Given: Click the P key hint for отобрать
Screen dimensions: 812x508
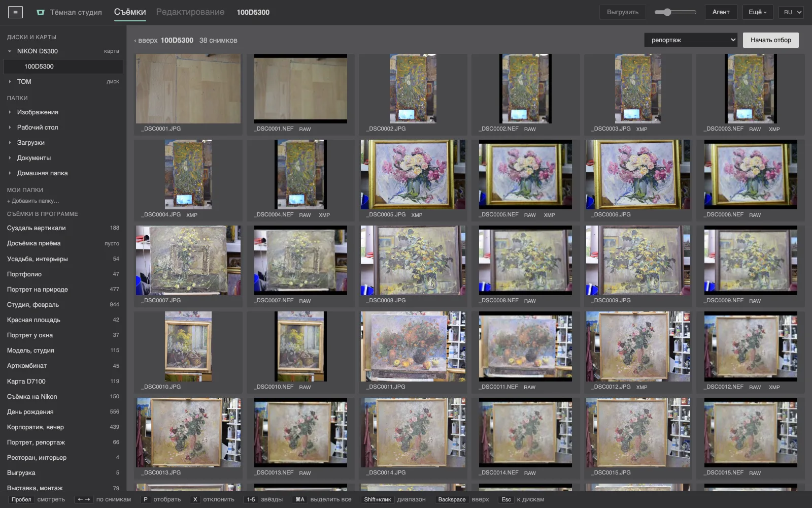Looking at the screenshot, I should coord(146,499).
